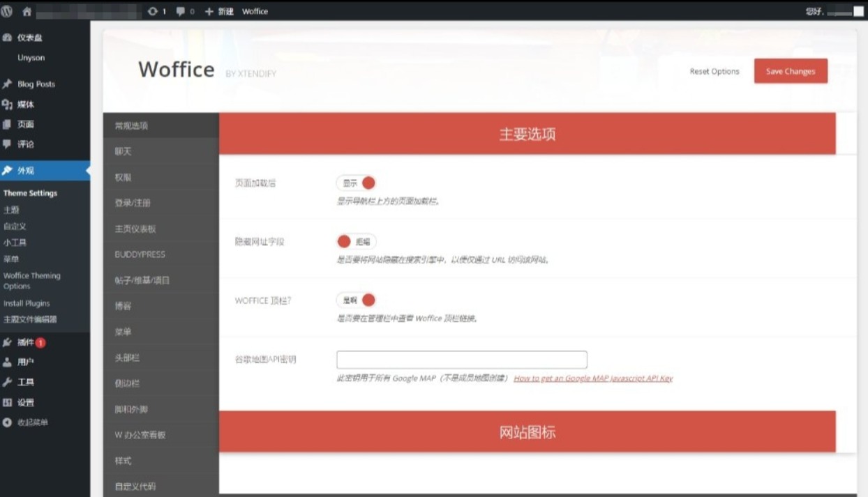Click the 主要选项 section header
Image resolution: width=868 pixels, height=497 pixels.
pos(527,134)
